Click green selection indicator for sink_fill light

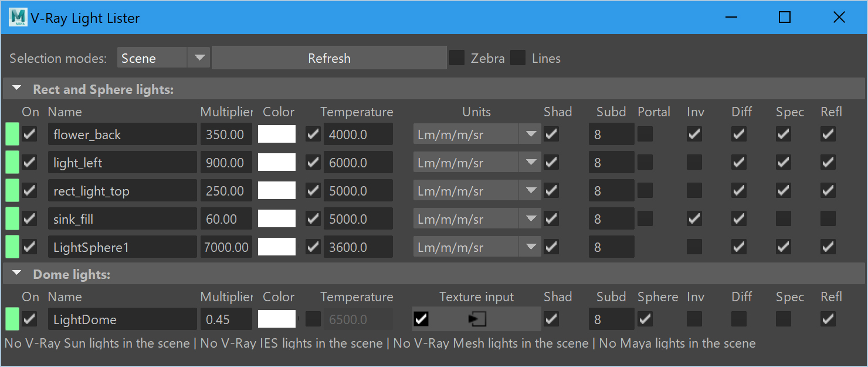coord(12,219)
